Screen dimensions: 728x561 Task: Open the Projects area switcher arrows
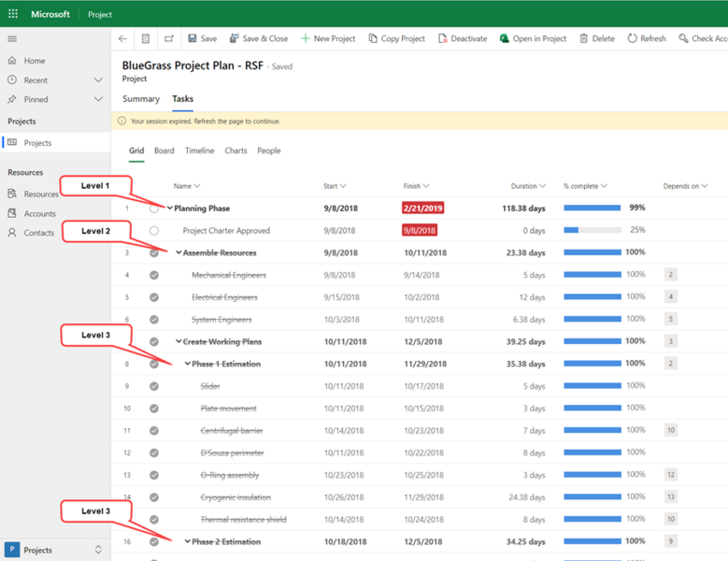coord(98,550)
